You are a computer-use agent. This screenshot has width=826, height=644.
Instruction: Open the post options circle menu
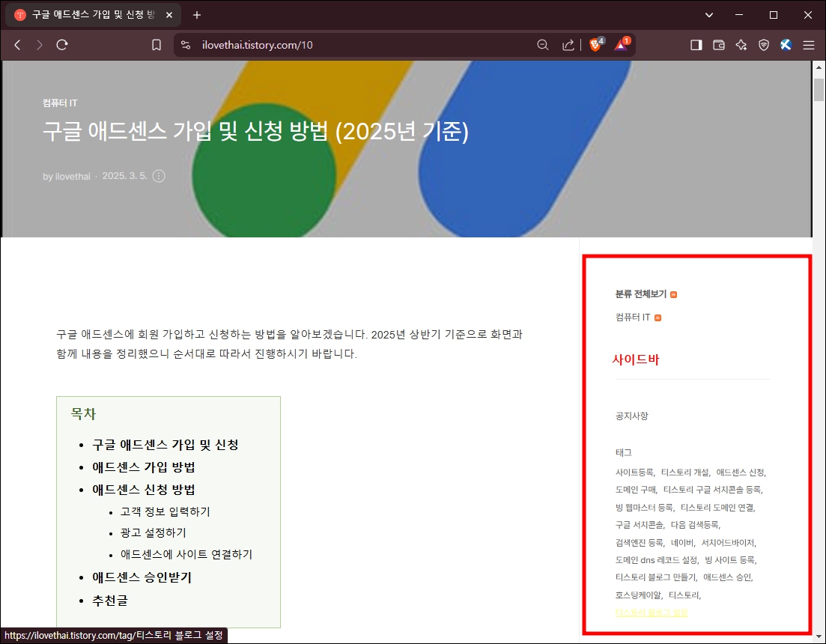[159, 176]
